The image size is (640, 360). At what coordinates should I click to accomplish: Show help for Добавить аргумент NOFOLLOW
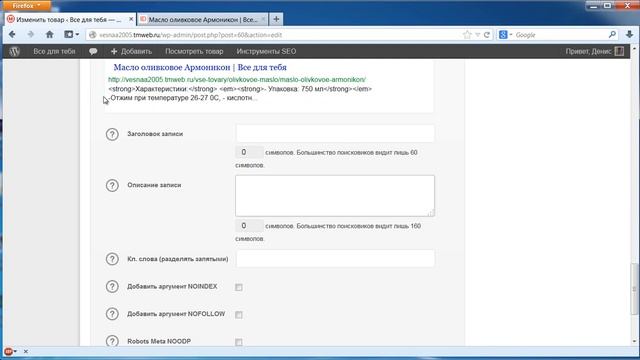[112, 314]
